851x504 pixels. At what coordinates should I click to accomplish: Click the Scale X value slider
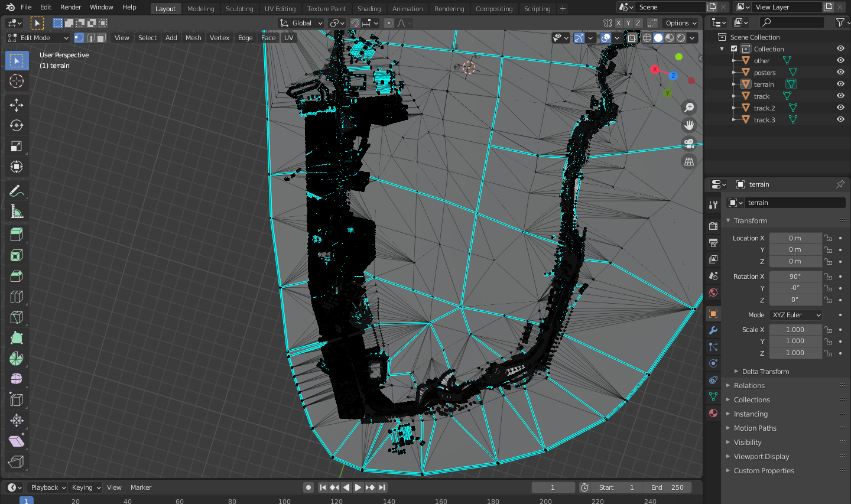[795, 330]
